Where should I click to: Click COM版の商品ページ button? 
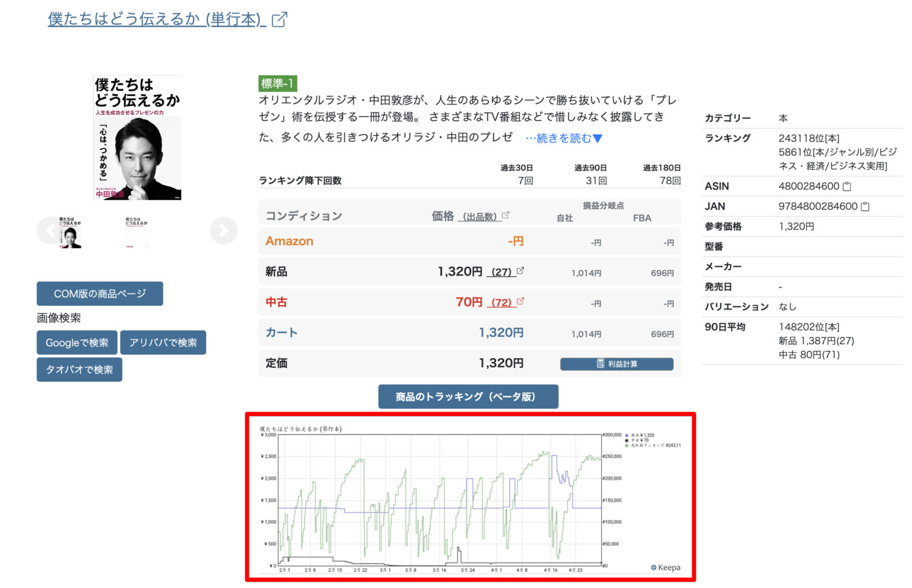tap(100, 294)
